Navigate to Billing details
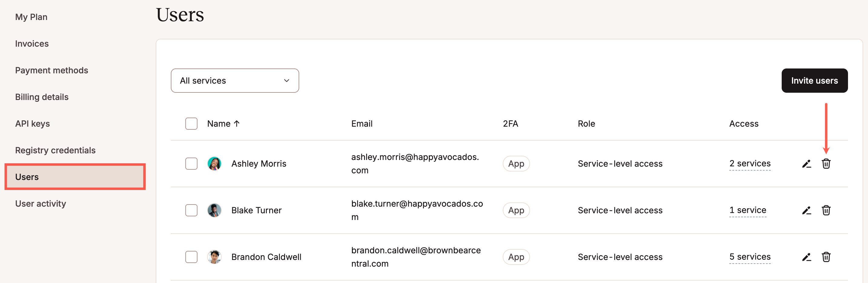868x283 pixels. click(x=42, y=97)
